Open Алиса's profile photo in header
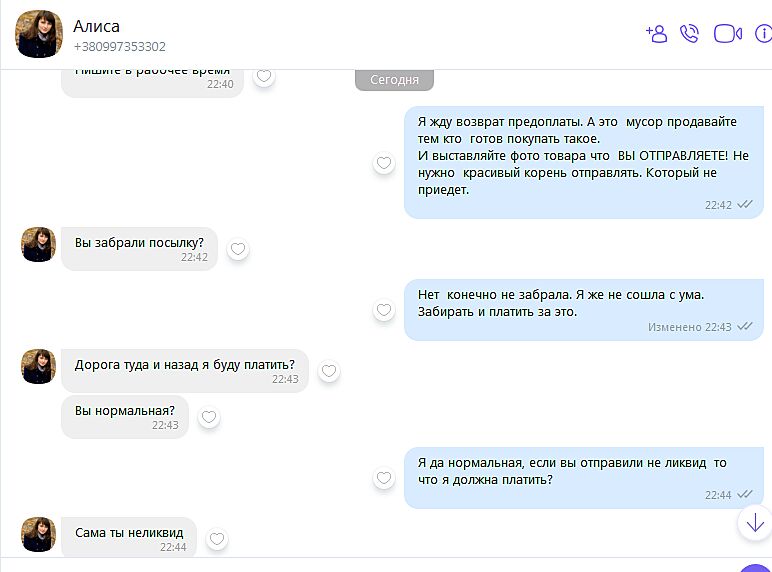Image resolution: width=772 pixels, height=572 pixels. coord(39,35)
